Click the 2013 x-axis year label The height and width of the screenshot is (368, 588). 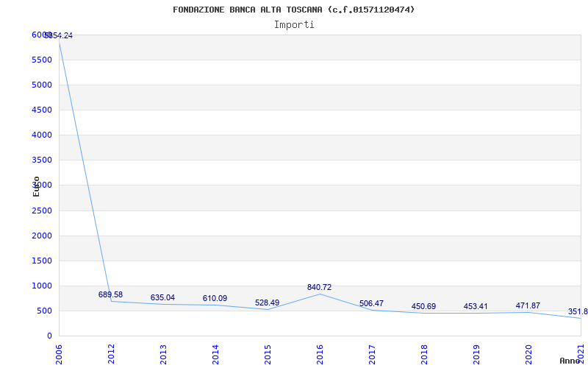(163, 355)
